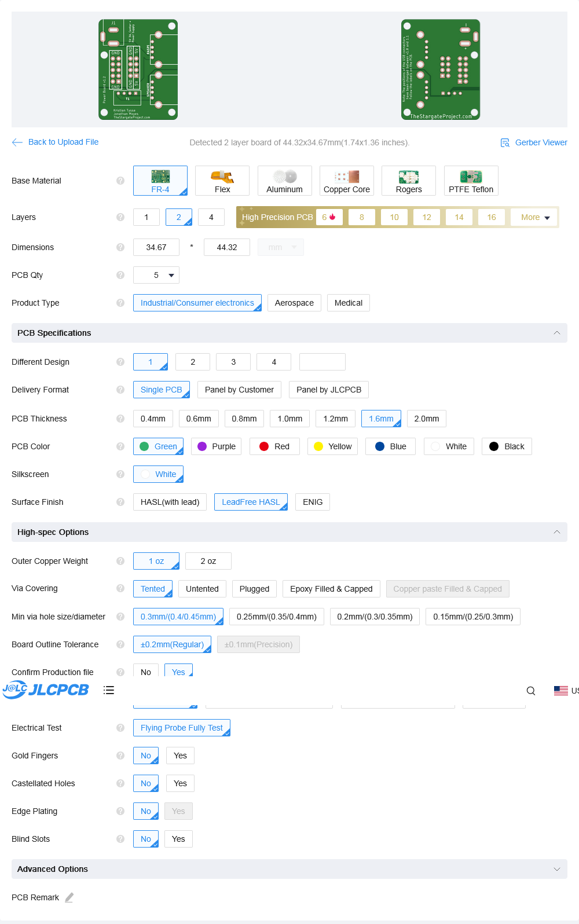Set Castellated Holes to Yes
The image size is (579, 924).
pyautogui.click(x=181, y=783)
